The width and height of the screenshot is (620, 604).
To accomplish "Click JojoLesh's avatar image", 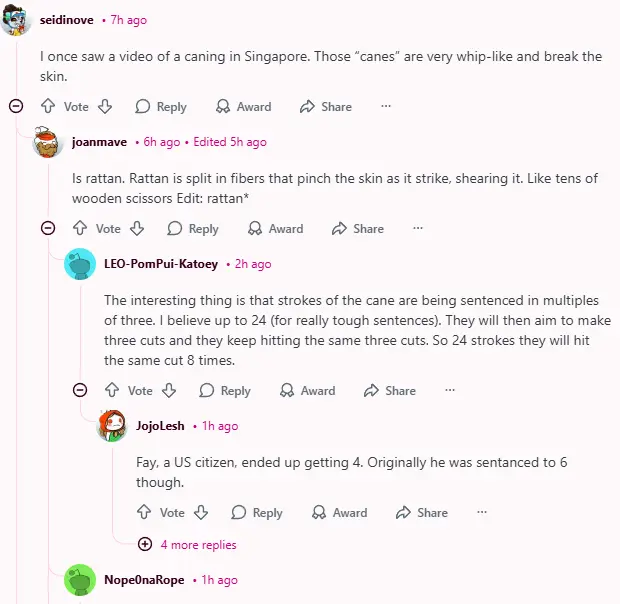I will pyautogui.click(x=112, y=426).
